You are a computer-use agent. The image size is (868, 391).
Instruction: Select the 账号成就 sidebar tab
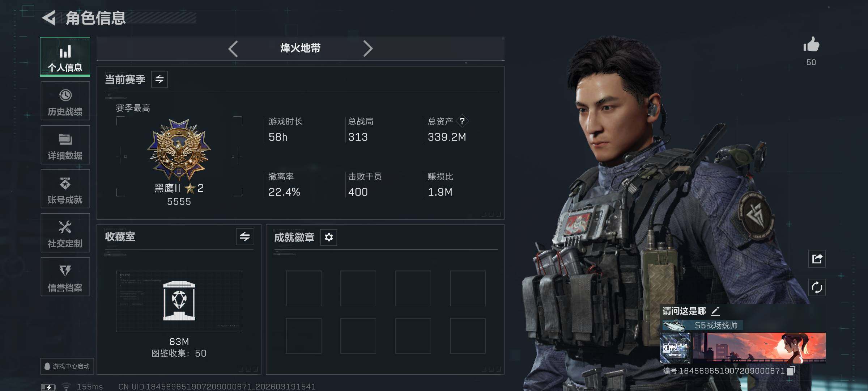(65, 189)
